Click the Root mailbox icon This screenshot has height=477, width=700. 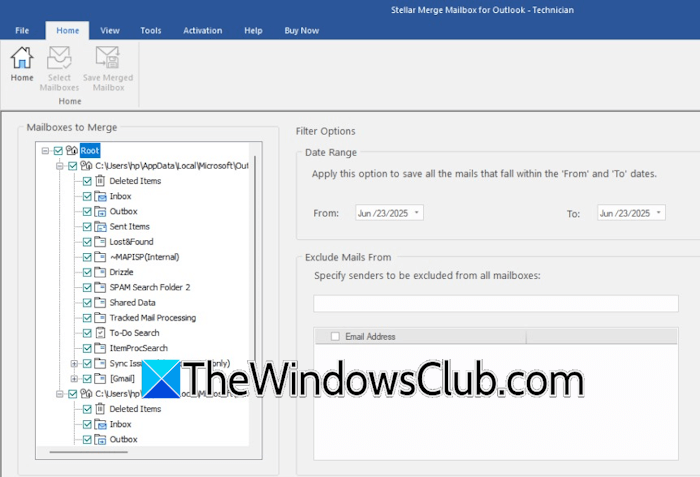(72, 150)
